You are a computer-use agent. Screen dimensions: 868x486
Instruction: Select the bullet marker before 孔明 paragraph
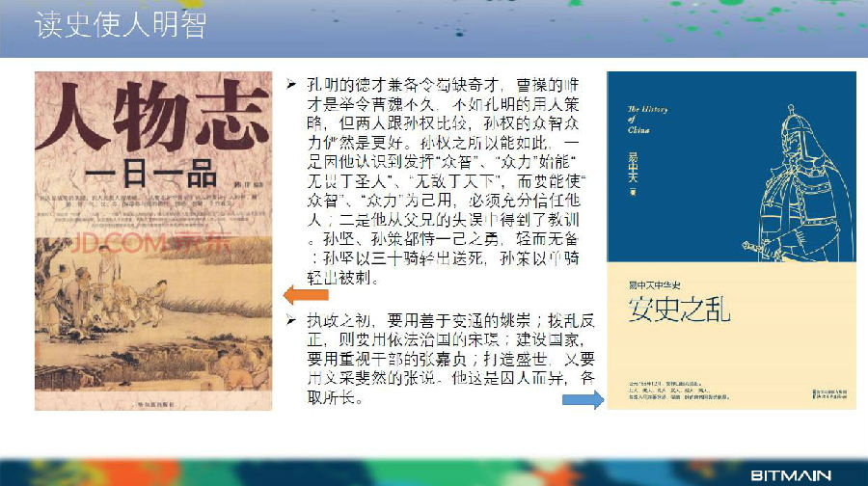coord(291,86)
